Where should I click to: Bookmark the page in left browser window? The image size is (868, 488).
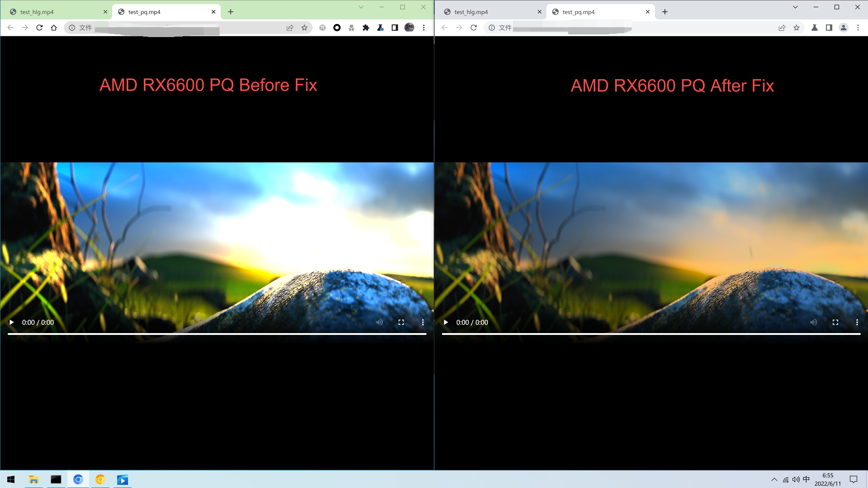[x=304, y=28]
